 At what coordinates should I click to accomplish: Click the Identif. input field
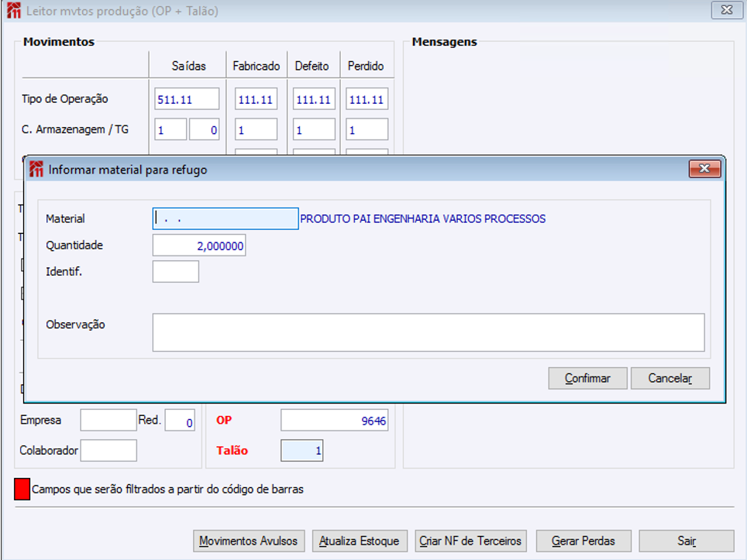click(x=176, y=271)
